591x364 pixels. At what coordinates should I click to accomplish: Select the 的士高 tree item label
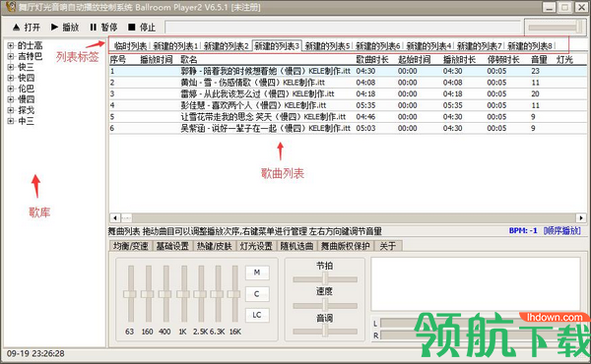click(x=31, y=45)
